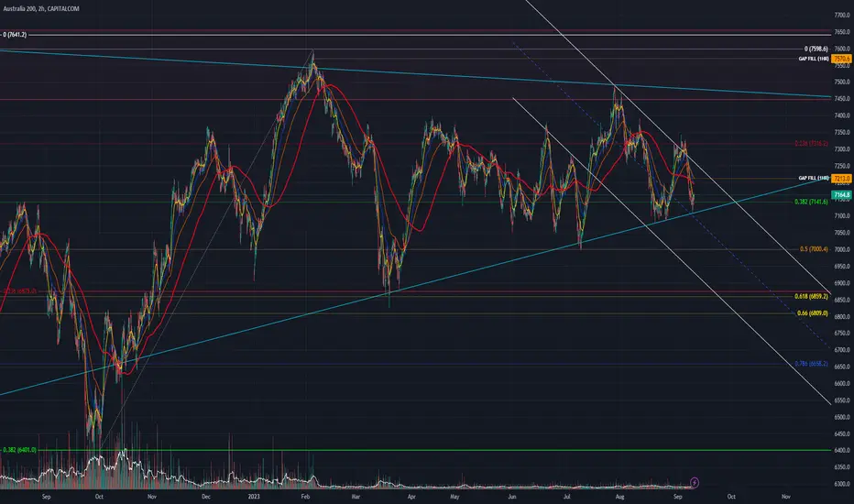Click the red 0.236 (7316.2) level label
This screenshot has width=854, height=504.
[811, 143]
